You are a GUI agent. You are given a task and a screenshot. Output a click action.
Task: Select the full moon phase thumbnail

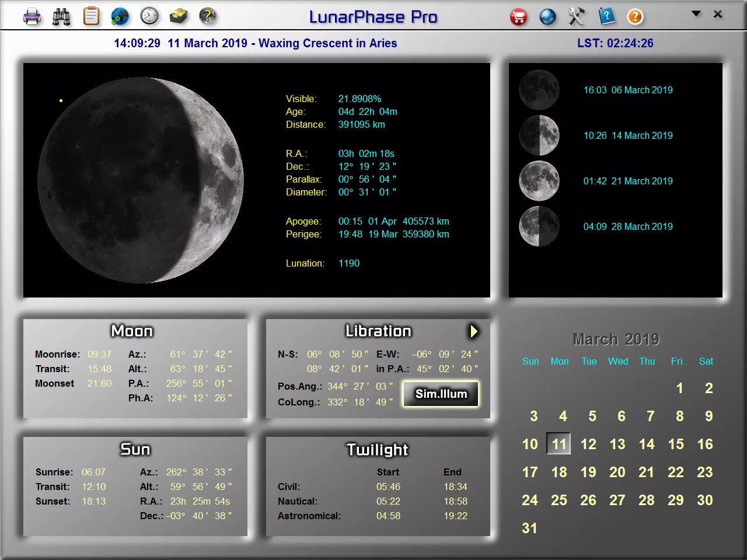coord(539,181)
